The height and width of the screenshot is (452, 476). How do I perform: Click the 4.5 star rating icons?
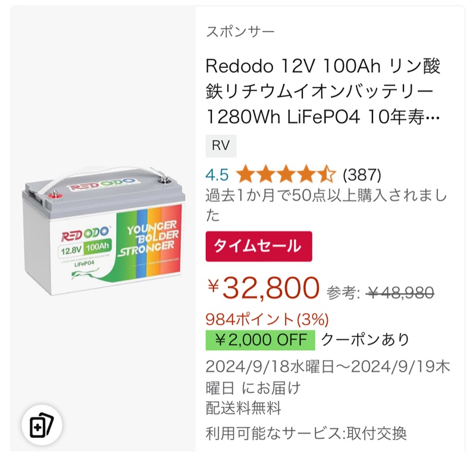click(286, 174)
